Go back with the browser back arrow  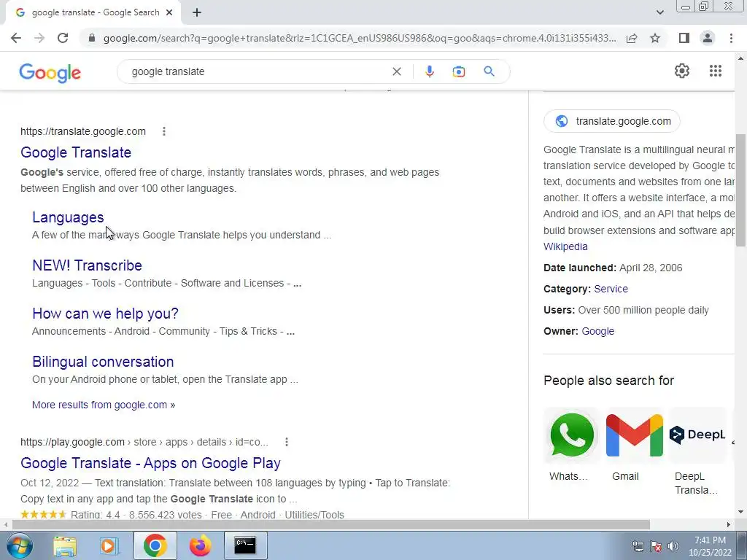point(16,38)
